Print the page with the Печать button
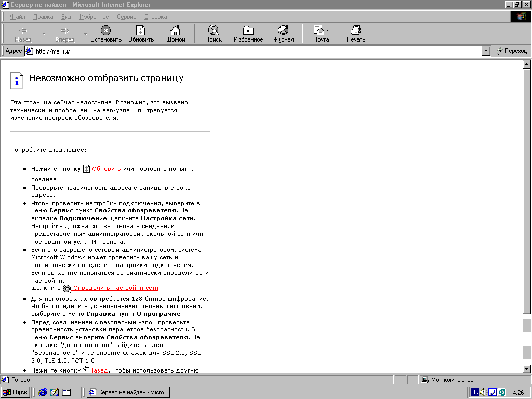 [355, 34]
